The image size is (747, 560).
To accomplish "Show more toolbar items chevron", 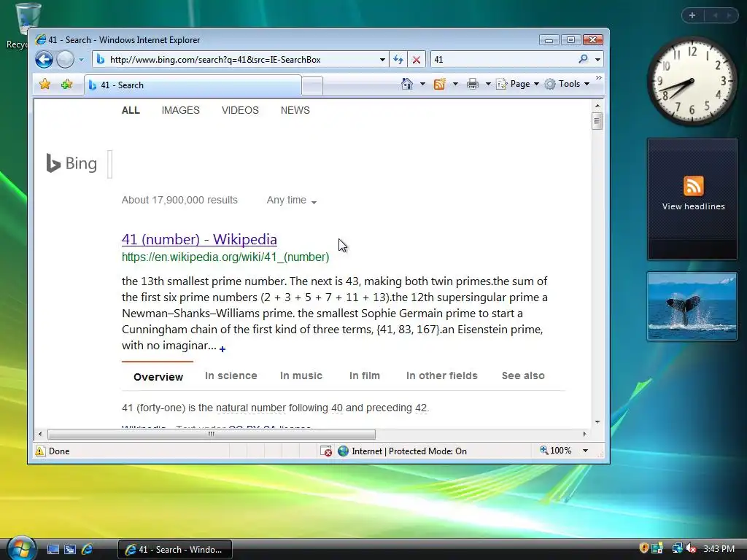I will pos(599,77).
